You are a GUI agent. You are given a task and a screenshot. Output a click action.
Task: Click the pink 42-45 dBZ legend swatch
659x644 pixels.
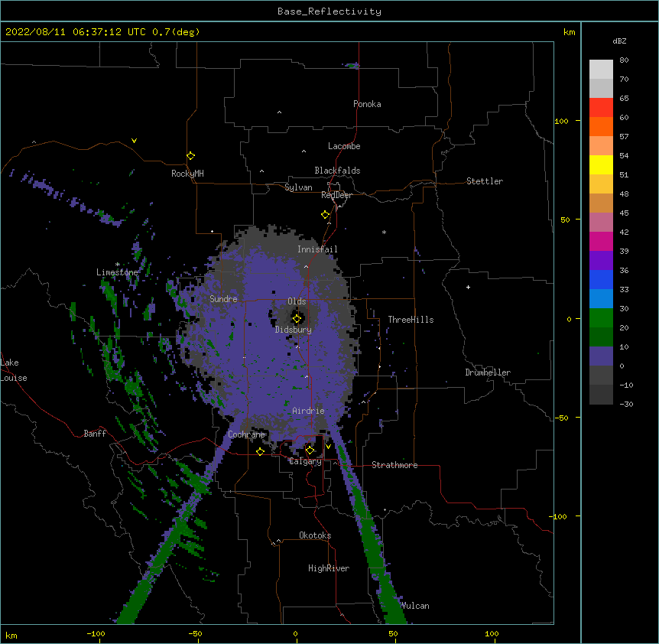click(601, 223)
